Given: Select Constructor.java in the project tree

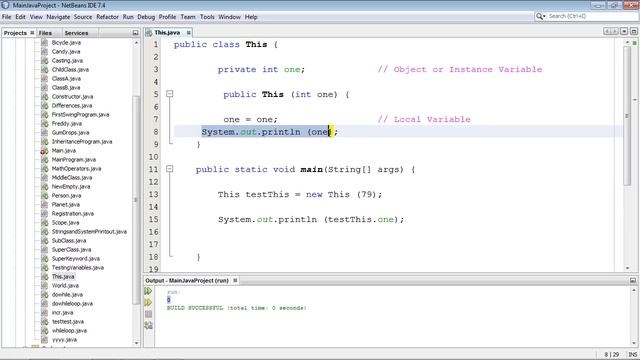Looking at the screenshot, I should pos(72,96).
